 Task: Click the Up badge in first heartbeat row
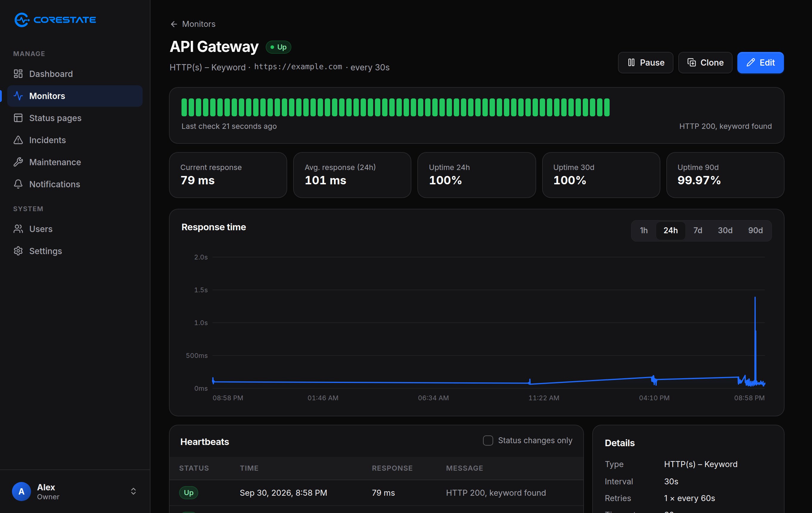188,493
